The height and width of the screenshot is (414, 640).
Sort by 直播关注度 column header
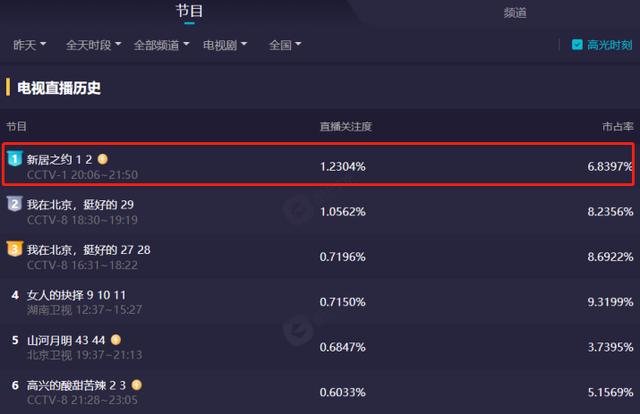click(346, 127)
